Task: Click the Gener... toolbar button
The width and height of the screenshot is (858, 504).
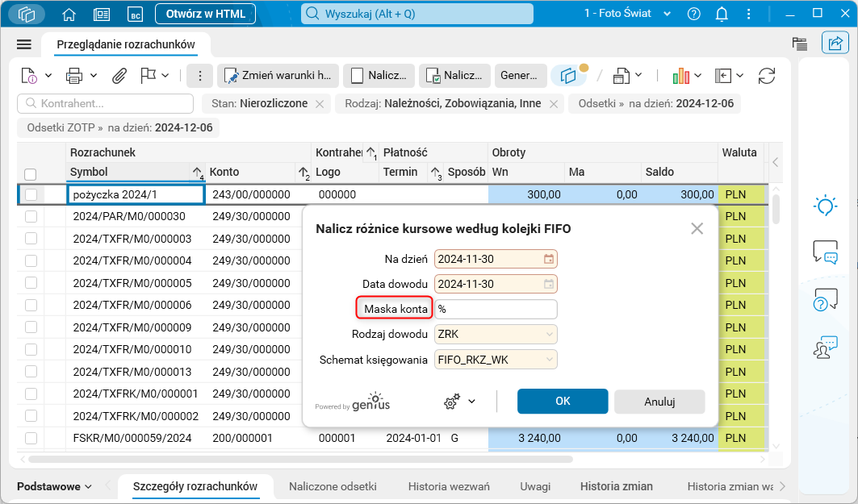Action: pos(521,76)
